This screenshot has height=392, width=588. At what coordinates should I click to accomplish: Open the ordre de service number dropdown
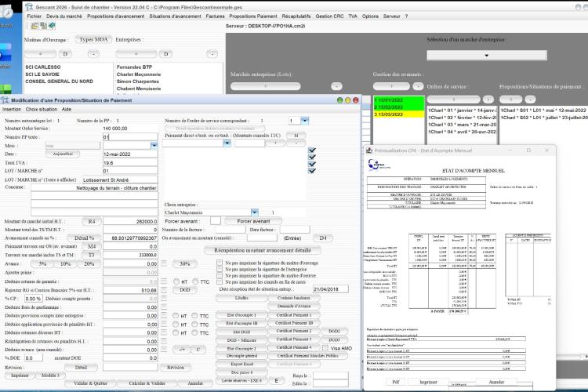coord(305,121)
